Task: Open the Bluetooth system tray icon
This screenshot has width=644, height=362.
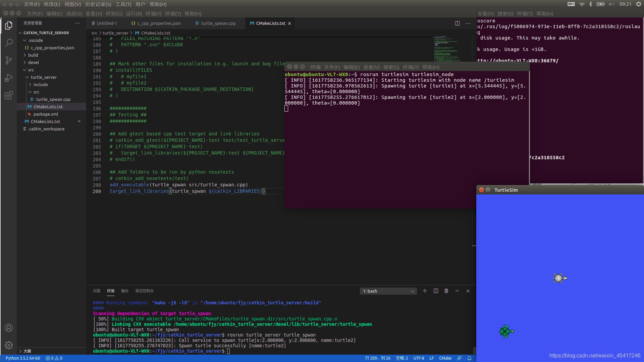Action: click(x=591, y=4)
